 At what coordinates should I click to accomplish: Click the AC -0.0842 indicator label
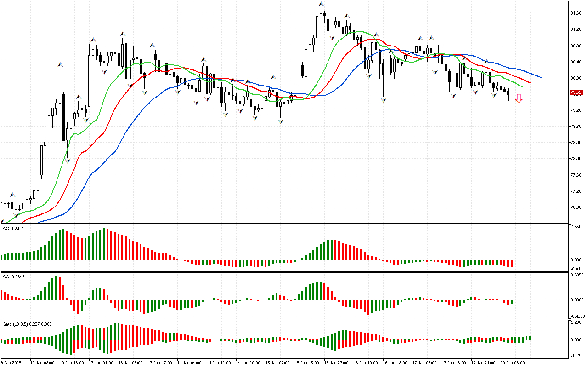(x=14, y=276)
